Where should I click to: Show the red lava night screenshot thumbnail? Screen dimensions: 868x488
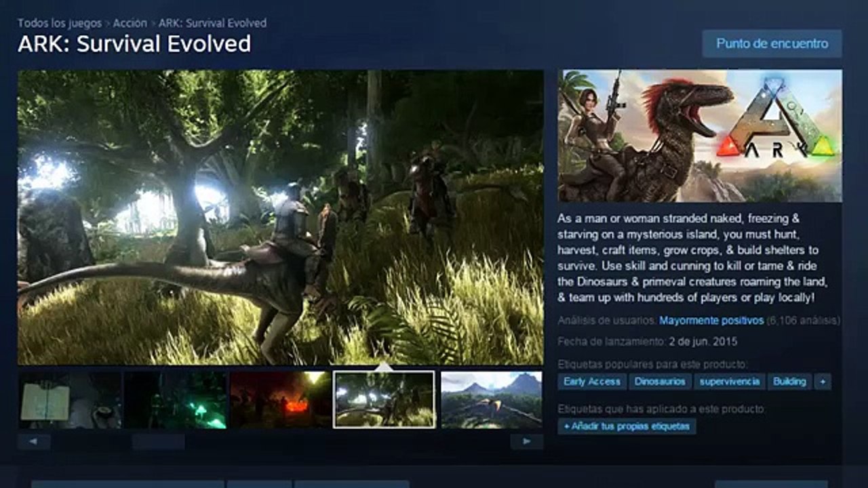281,399
